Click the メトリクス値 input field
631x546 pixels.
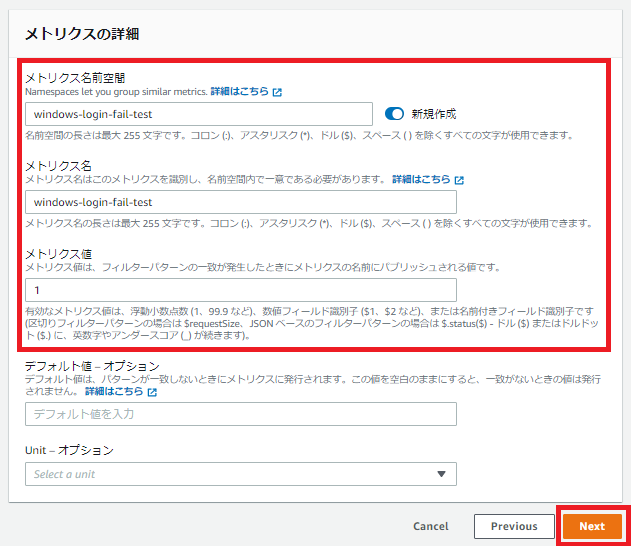click(241, 290)
